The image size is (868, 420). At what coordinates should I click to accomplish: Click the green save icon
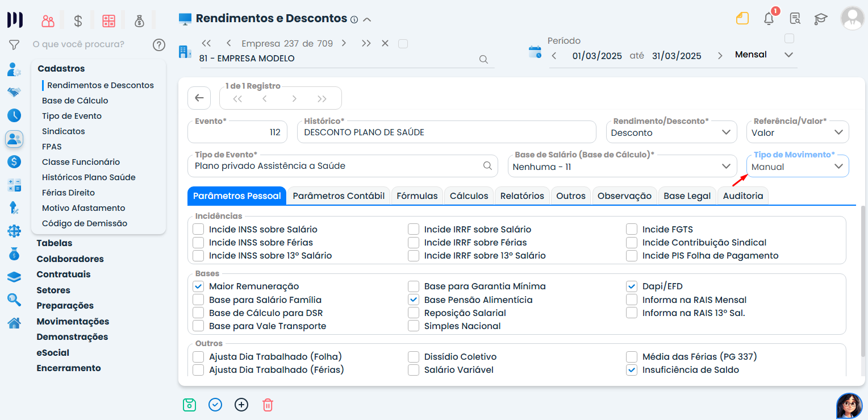click(189, 405)
